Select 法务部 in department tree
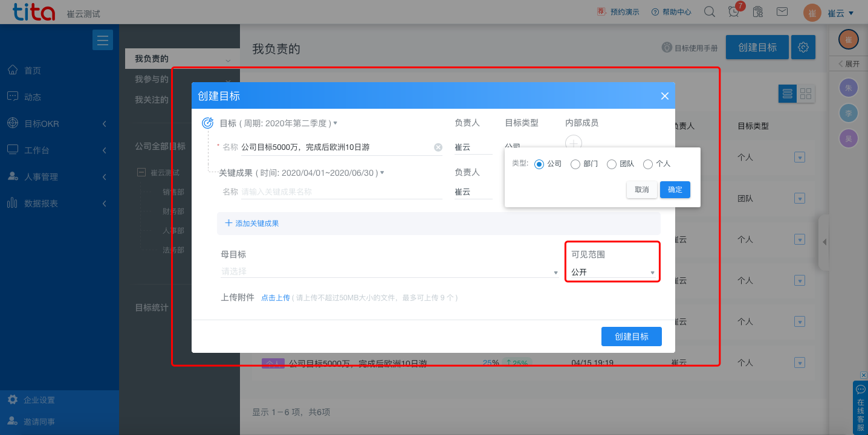This screenshot has height=435, width=868. pyautogui.click(x=173, y=250)
